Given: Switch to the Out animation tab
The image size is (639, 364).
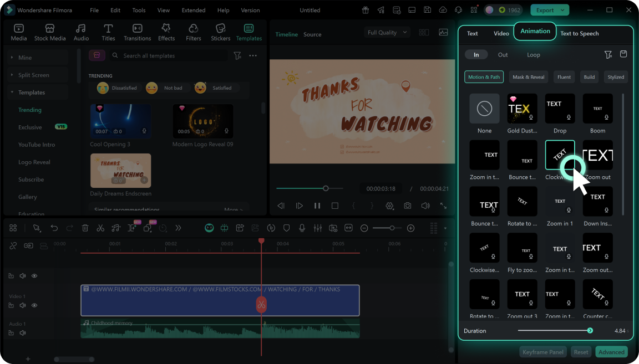Looking at the screenshot, I should [x=503, y=54].
